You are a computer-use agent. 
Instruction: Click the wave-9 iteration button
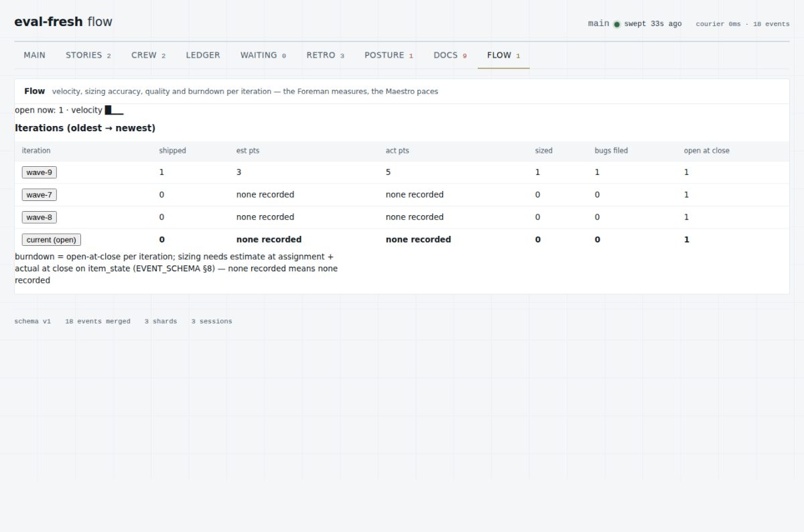pyautogui.click(x=40, y=172)
